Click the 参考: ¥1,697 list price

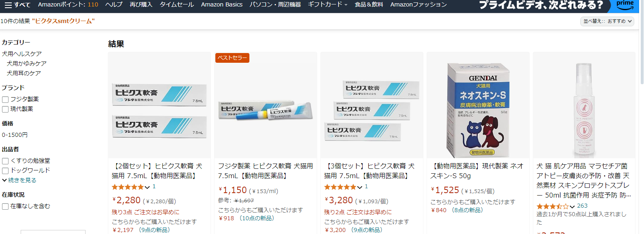click(x=236, y=200)
